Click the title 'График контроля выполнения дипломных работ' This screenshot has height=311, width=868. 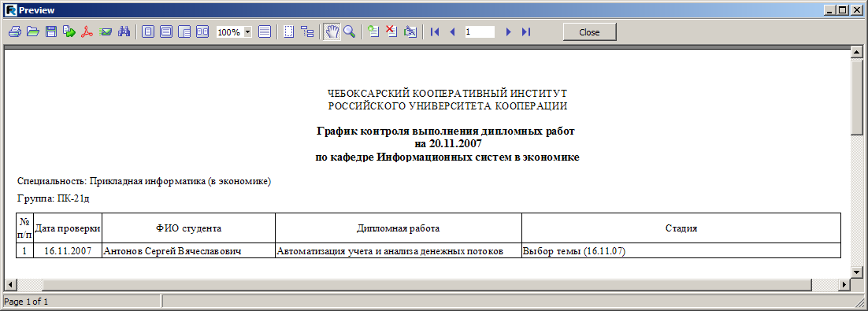(x=446, y=131)
